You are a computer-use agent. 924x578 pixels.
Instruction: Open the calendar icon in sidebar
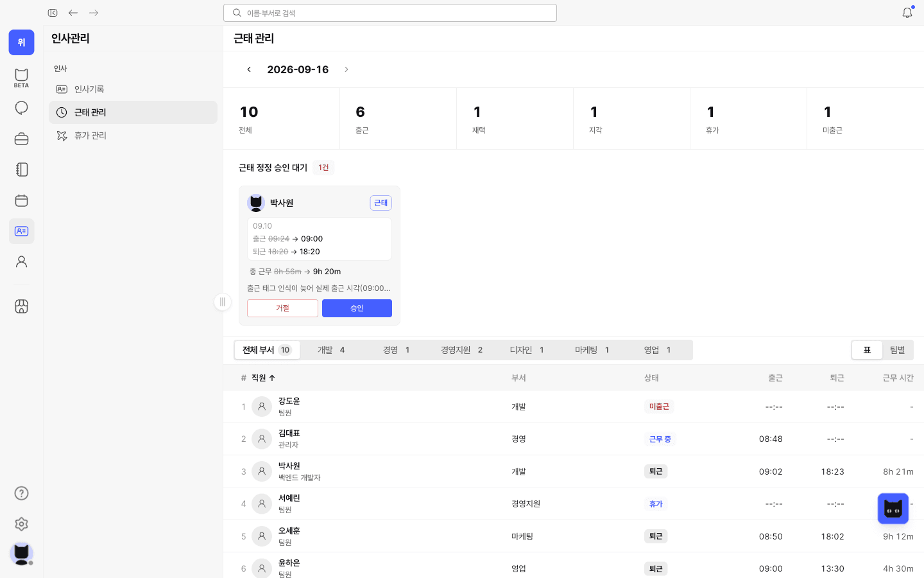point(21,200)
